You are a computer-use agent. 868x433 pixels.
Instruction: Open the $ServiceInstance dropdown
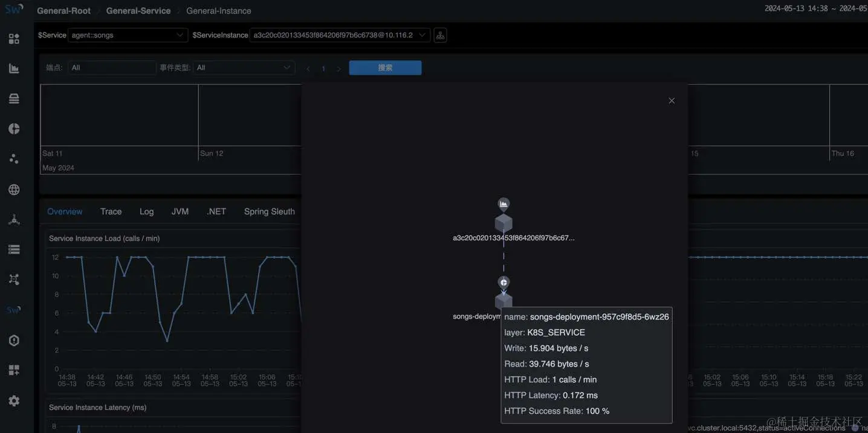point(340,35)
